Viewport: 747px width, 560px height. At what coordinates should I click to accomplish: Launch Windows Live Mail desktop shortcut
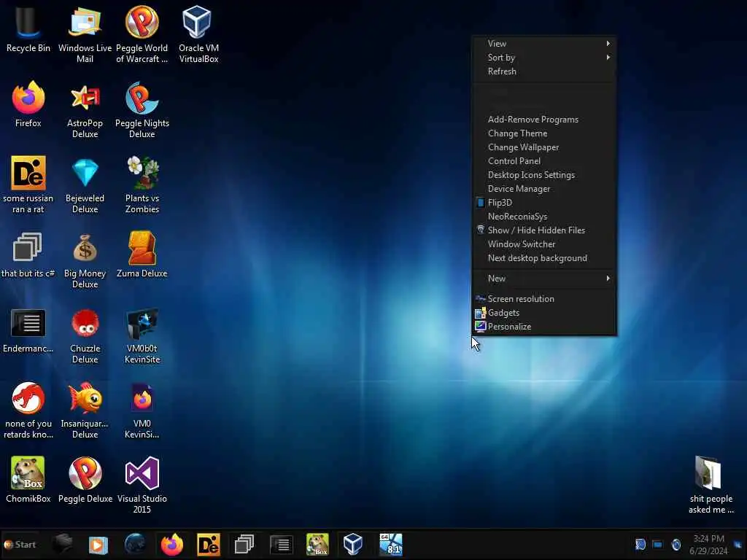pyautogui.click(x=85, y=34)
